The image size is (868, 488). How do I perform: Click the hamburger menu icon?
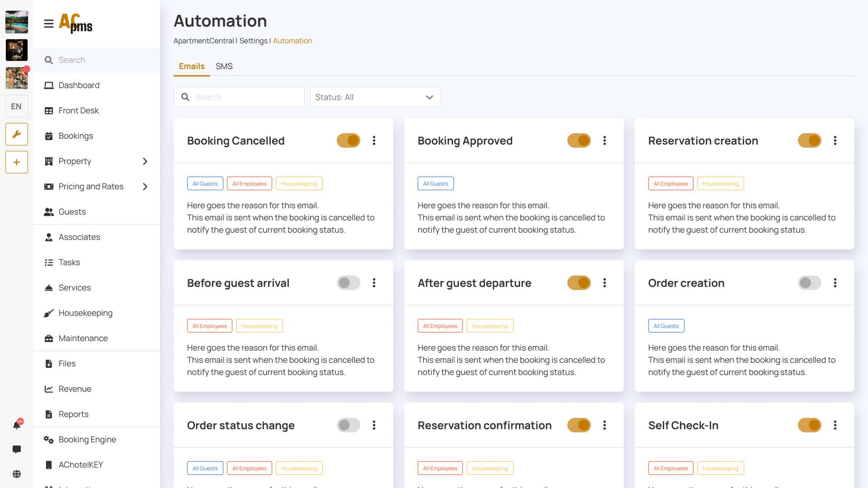click(x=49, y=23)
